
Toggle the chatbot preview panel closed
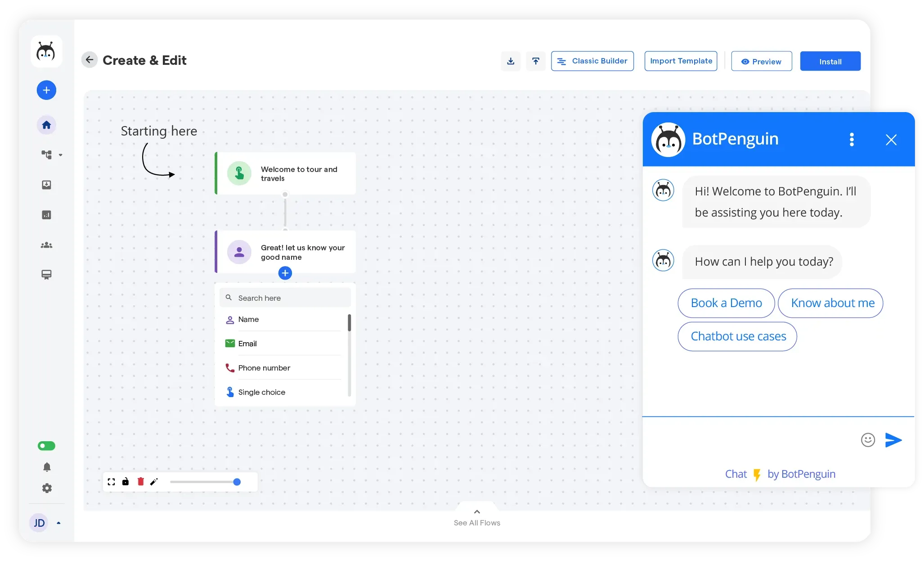tap(891, 140)
